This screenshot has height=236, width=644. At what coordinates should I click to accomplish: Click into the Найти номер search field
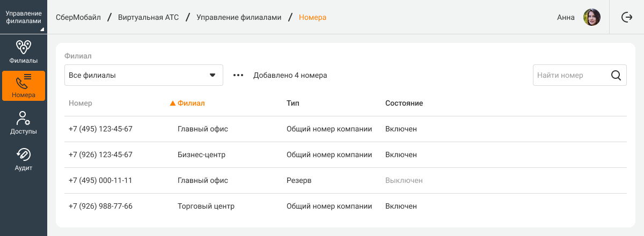tap(569, 76)
